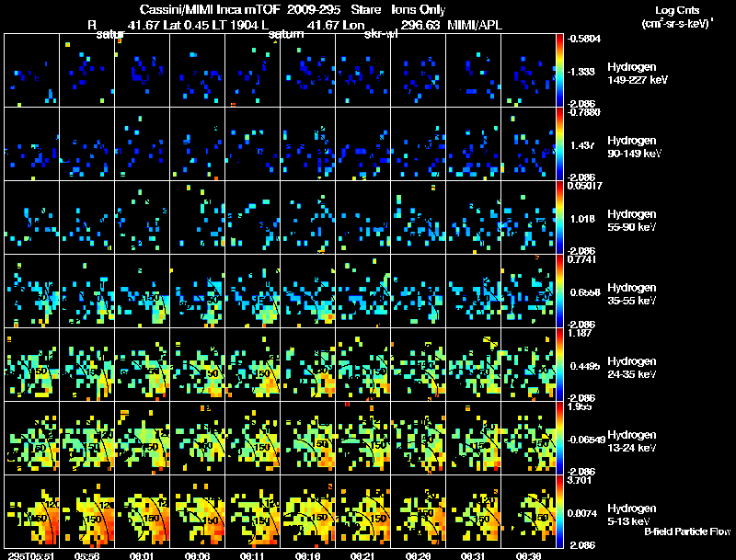Click the Hydrogen 35-55 keV color bar
The width and height of the screenshot is (736, 560).
point(559,291)
